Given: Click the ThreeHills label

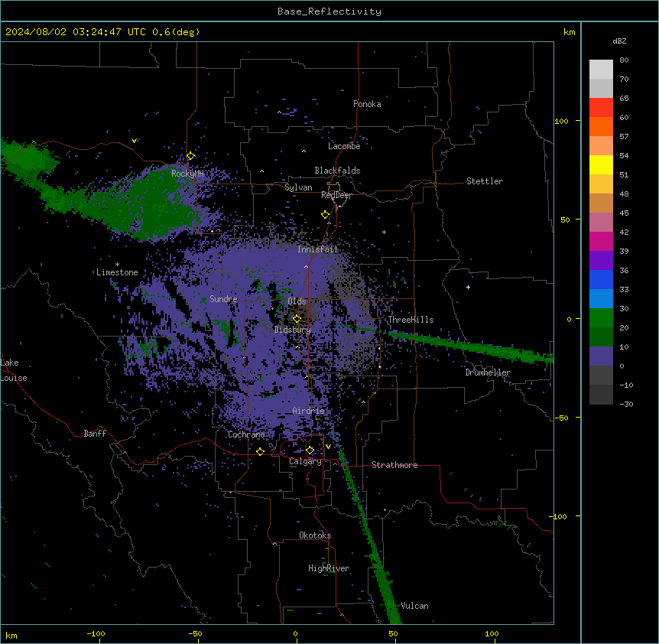Looking at the screenshot, I should (x=411, y=320).
